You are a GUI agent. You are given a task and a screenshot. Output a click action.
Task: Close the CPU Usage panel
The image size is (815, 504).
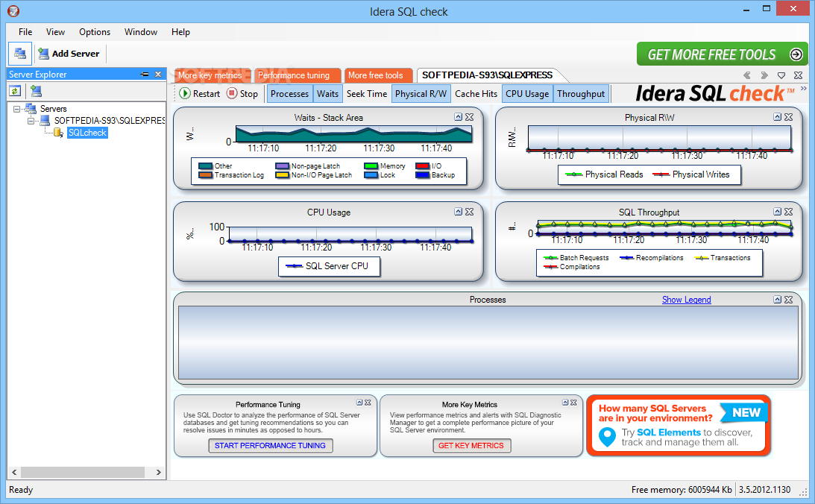tap(469, 212)
